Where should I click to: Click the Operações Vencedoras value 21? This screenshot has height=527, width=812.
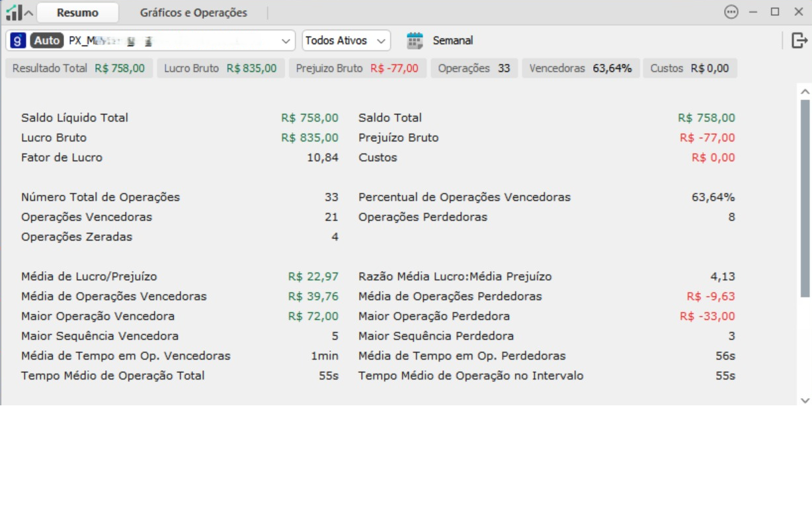331,217
